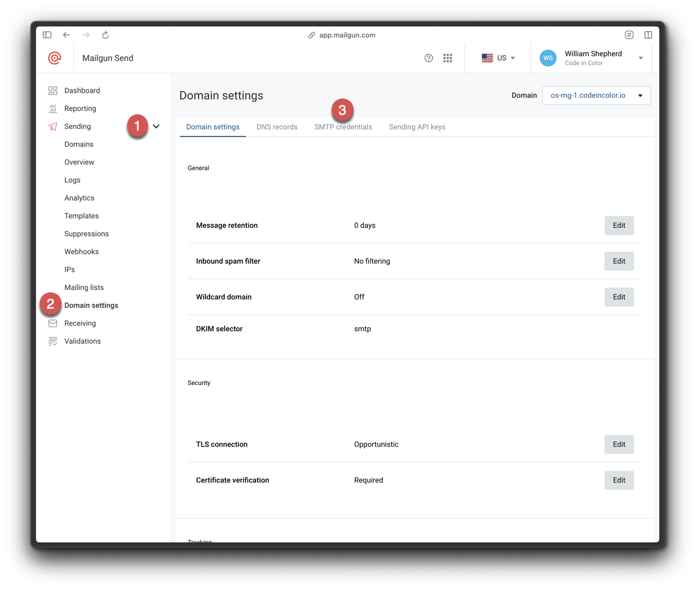Click the Wildcard domain Off value
Viewport: 700px width, 592px height.
coord(359,297)
